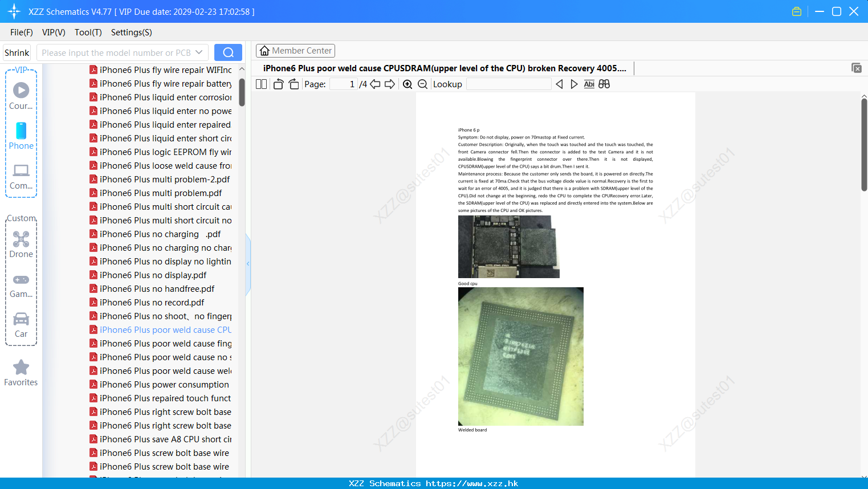868x489 pixels.
Task: Open the model number dropdown arrow
Action: coord(199,52)
